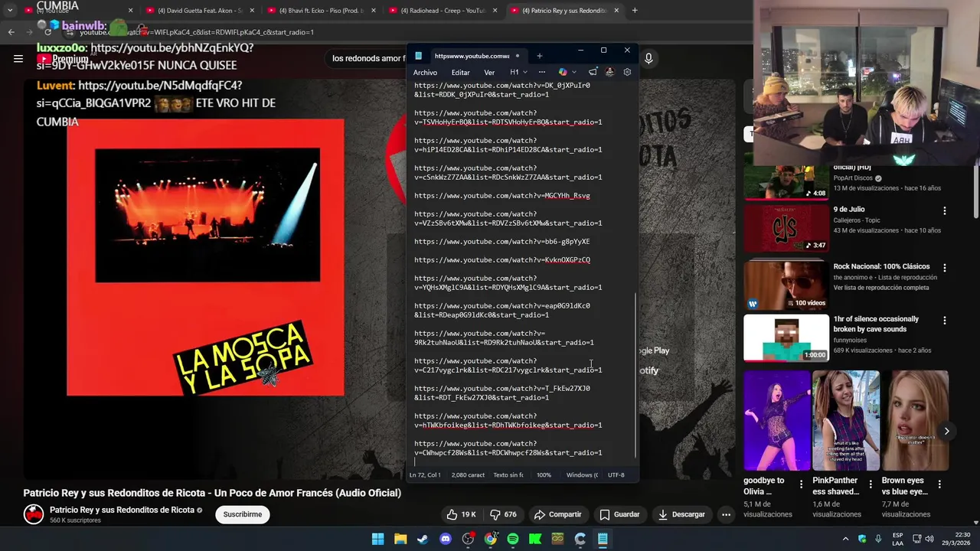Open the Archivo menu in Notepad

click(x=425, y=73)
